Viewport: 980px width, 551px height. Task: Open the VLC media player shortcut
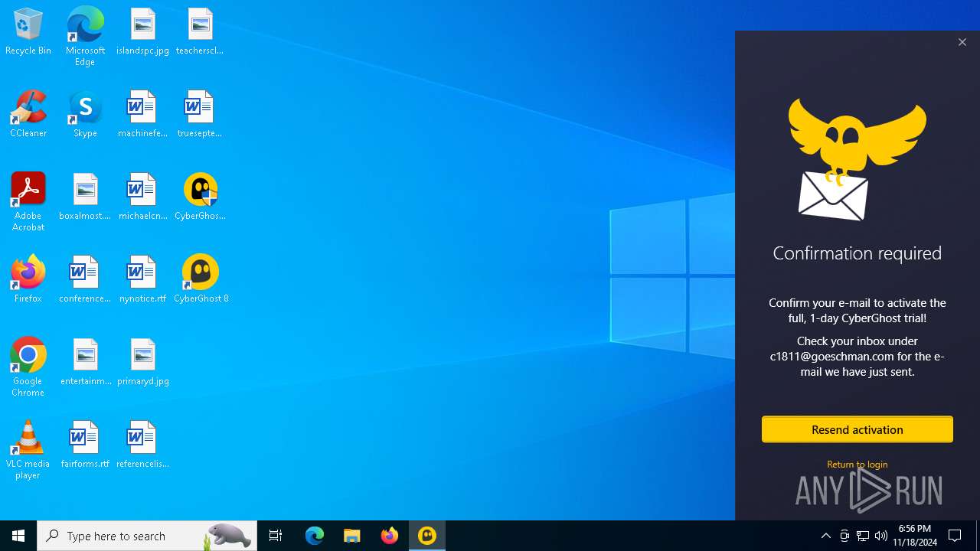coord(28,450)
